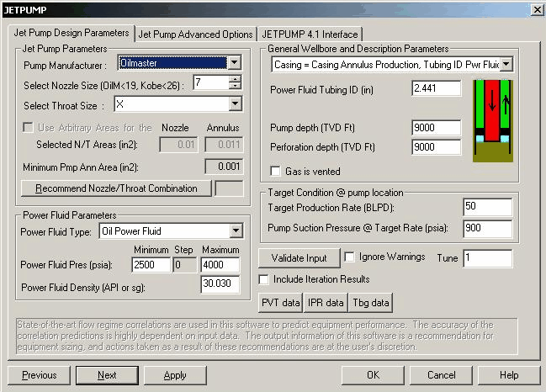
Task: Switch to Jet Pump Advanced Options tab
Action: (x=195, y=34)
